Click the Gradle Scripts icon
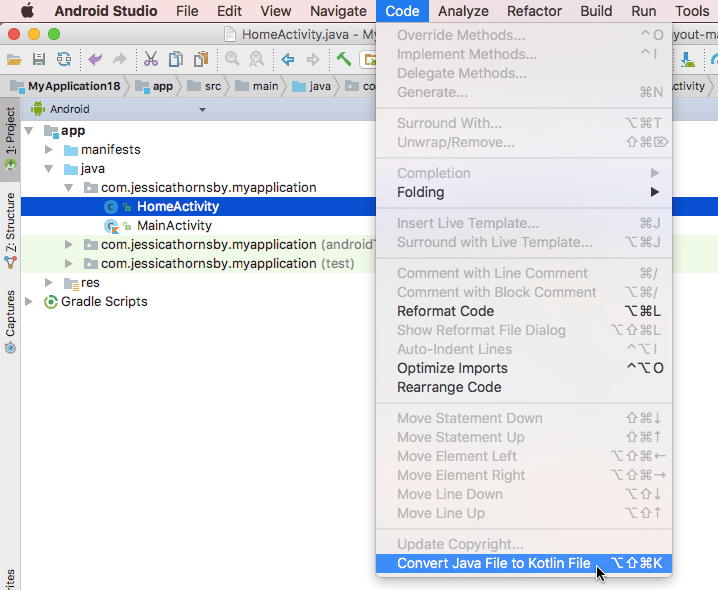 [50, 302]
